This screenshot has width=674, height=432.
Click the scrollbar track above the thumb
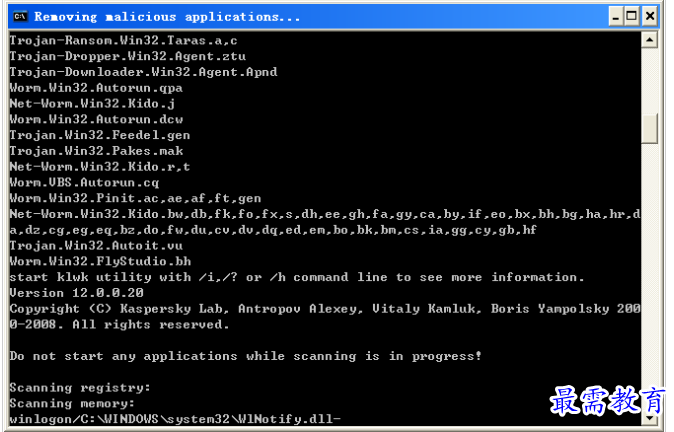click(649, 80)
